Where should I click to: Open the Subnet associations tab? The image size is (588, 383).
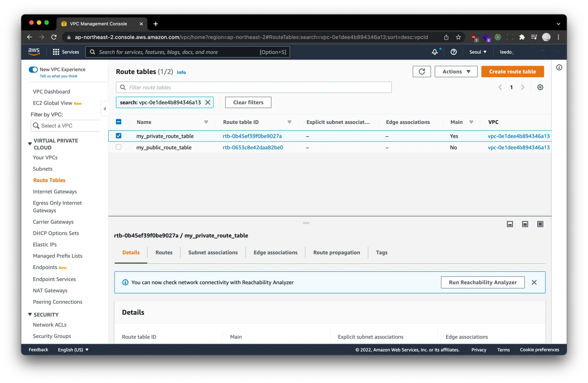click(x=213, y=252)
